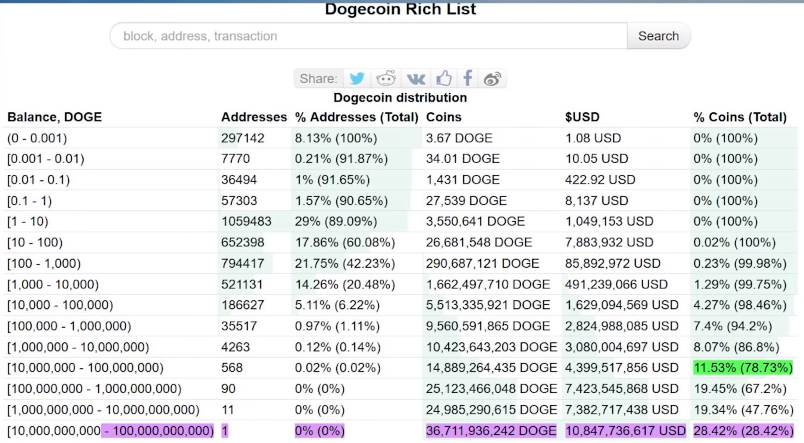
Task: Click the 36,711,936,242 DOGE highlighted cell
Action: [x=491, y=431]
